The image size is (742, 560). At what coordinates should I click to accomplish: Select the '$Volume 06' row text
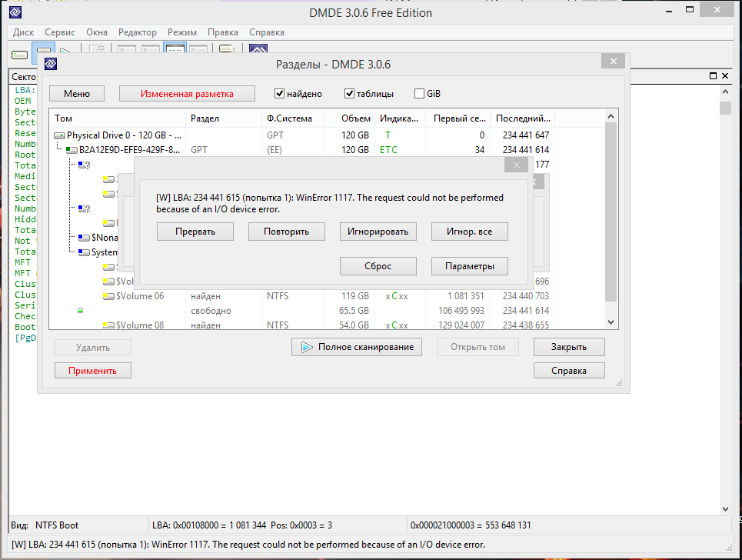[x=140, y=296]
